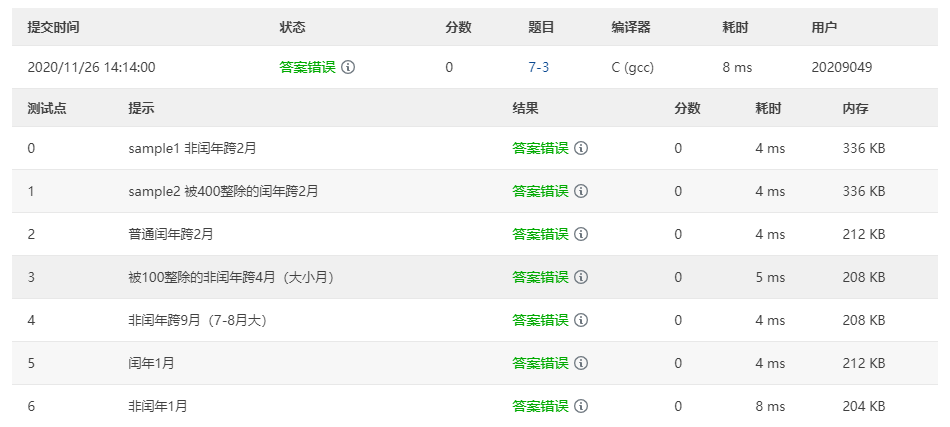Click info icon for test point 6 result
950x427 pixels.
tap(581, 406)
